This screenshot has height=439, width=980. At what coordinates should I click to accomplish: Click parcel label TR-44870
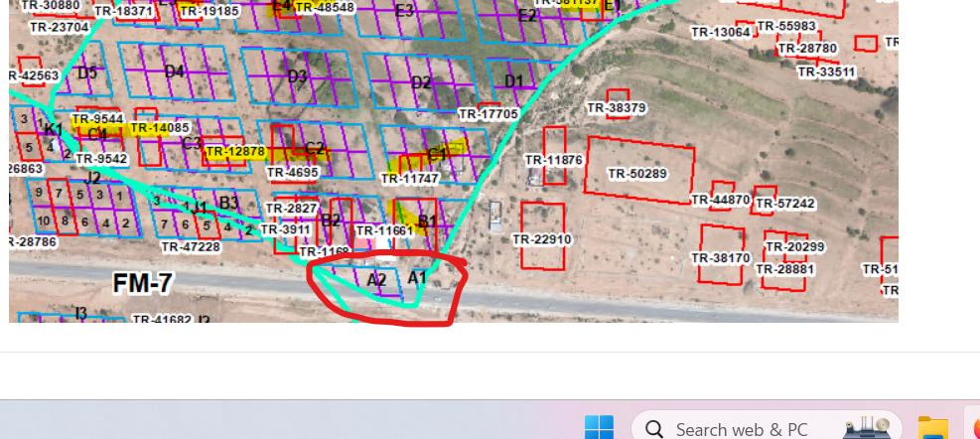(x=721, y=200)
